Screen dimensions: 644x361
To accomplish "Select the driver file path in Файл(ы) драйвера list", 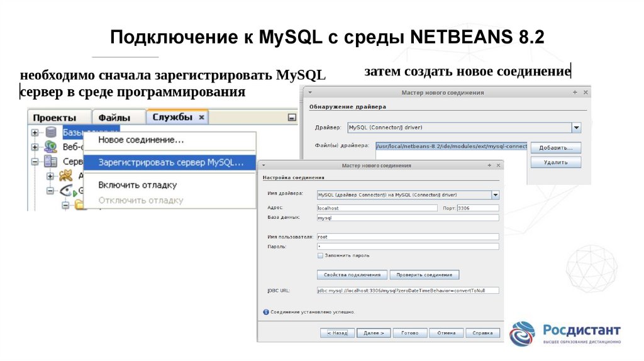I will [x=452, y=146].
